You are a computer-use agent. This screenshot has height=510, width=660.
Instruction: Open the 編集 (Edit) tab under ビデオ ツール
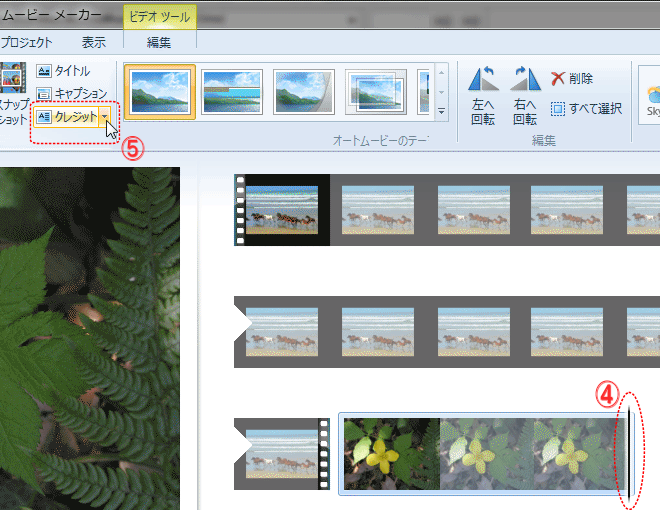pos(159,42)
